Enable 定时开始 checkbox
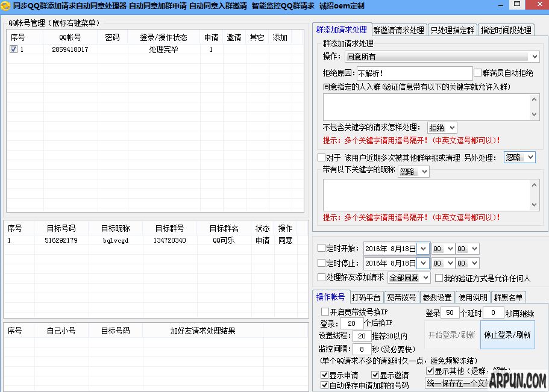 click(321, 248)
